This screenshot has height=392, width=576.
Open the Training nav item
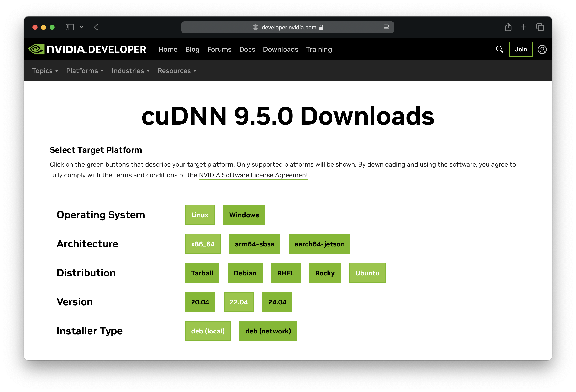point(319,49)
